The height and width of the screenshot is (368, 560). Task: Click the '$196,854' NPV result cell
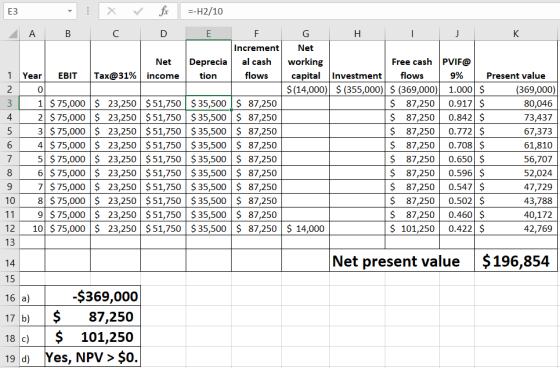click(516, 261)
